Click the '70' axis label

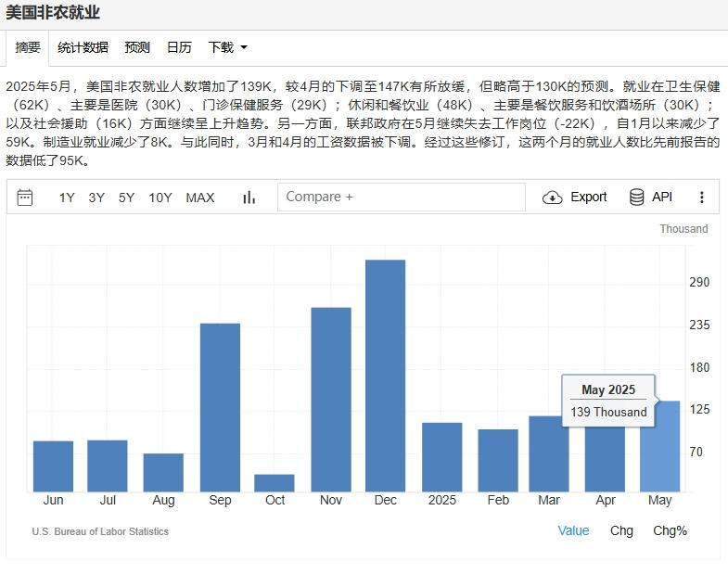tap(696, 452)
